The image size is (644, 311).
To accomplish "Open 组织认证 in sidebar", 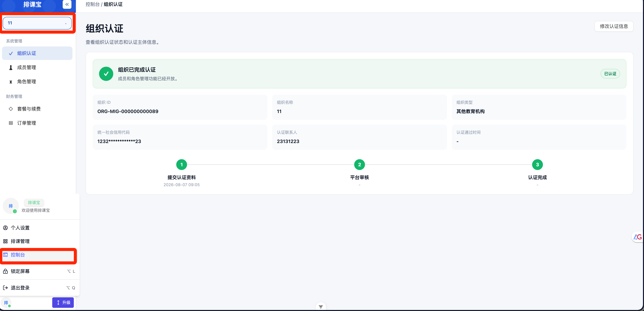I will pyautogui.click(x=37, y=53).
